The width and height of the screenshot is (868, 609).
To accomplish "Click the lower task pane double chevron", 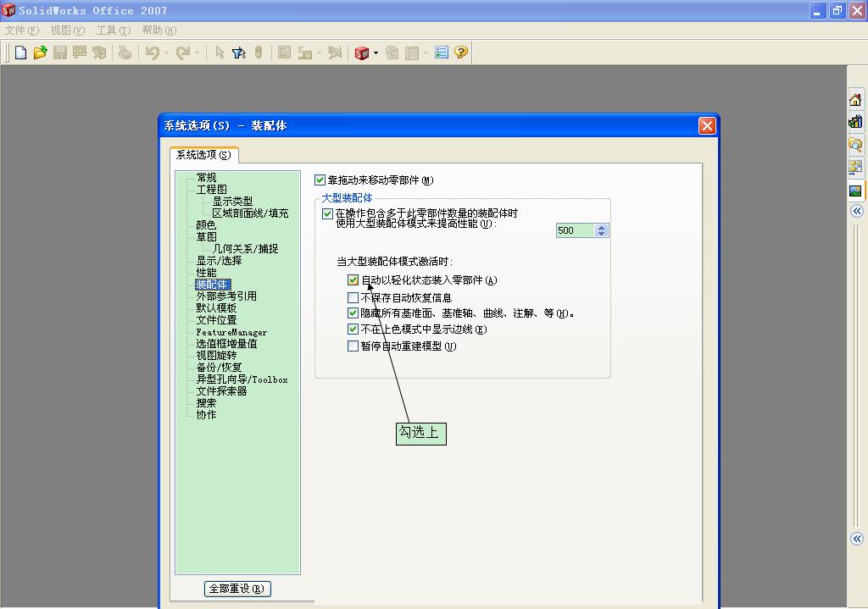I will tap(857, 539).
